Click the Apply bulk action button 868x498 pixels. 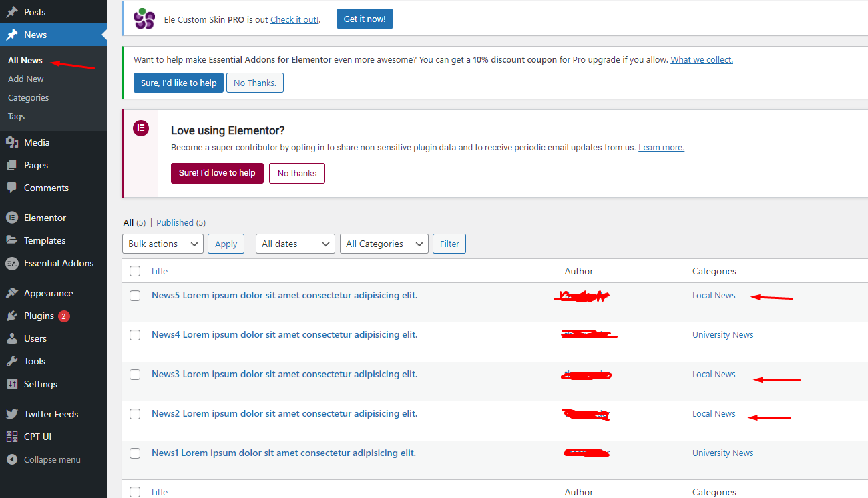tap(226, 244)
